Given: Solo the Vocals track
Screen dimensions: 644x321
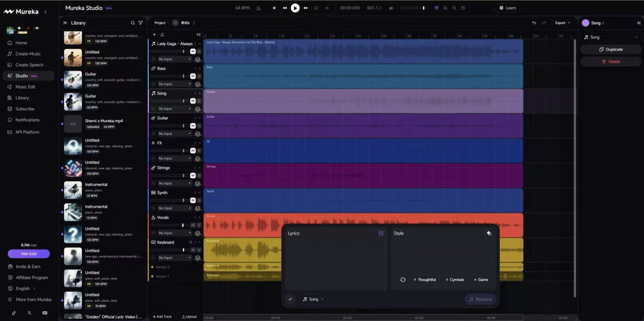Looking at the screenshot, I should pos(199,225).
